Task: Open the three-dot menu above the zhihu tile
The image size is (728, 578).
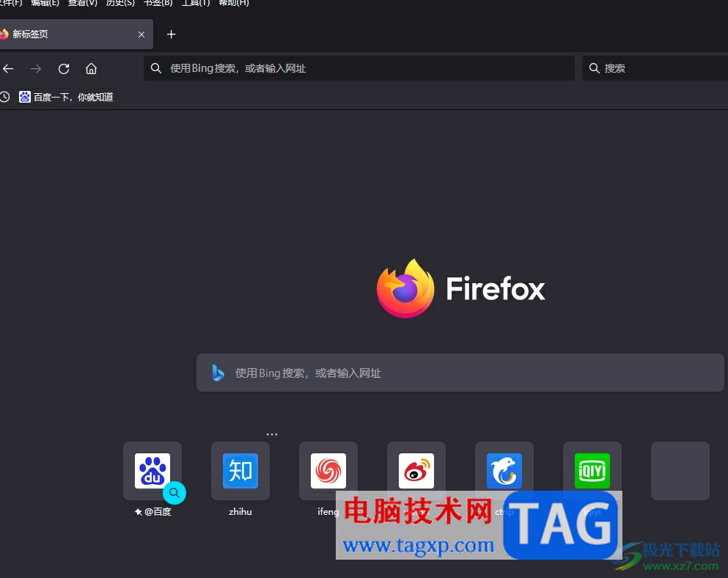Action: pos(272,434)
